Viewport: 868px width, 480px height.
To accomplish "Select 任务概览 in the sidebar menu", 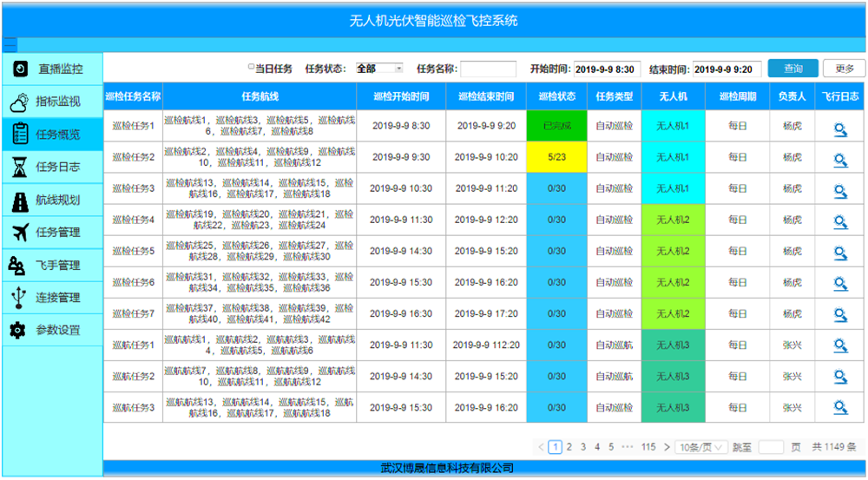I will tap(52, 135).
